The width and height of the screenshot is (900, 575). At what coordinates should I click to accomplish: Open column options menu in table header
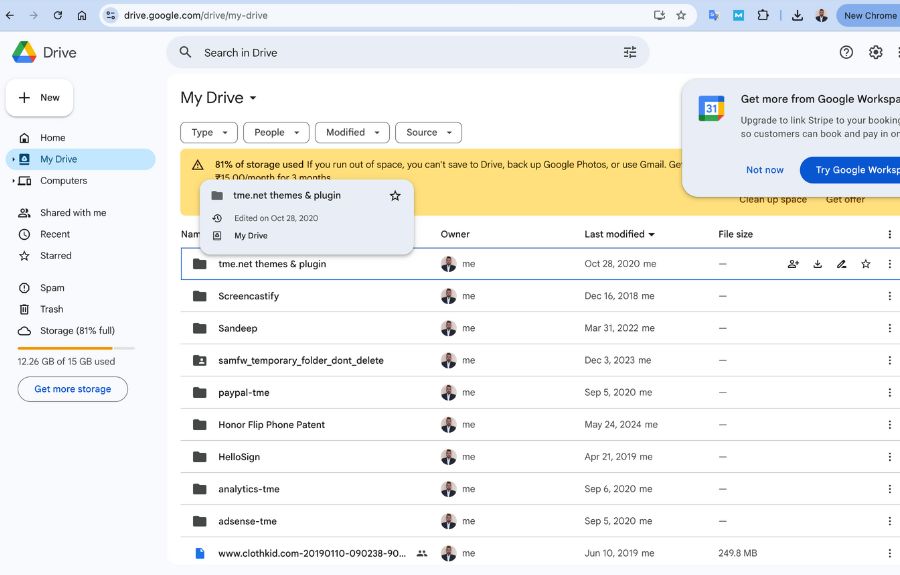pos(890,234)
